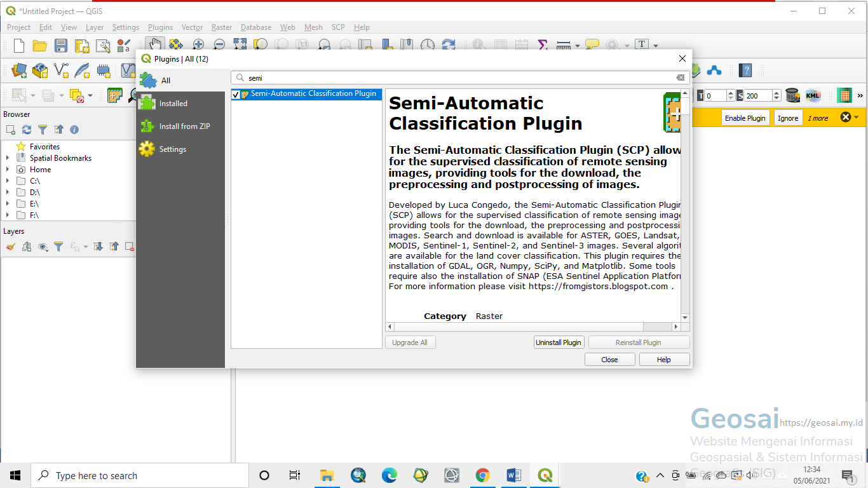
Task: Clear the plugin search text with the clear icon
Action: [681, 78]
